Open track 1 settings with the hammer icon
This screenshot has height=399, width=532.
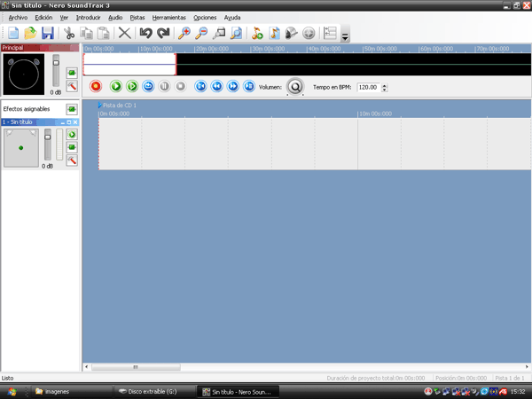click(x=72, y=160)
